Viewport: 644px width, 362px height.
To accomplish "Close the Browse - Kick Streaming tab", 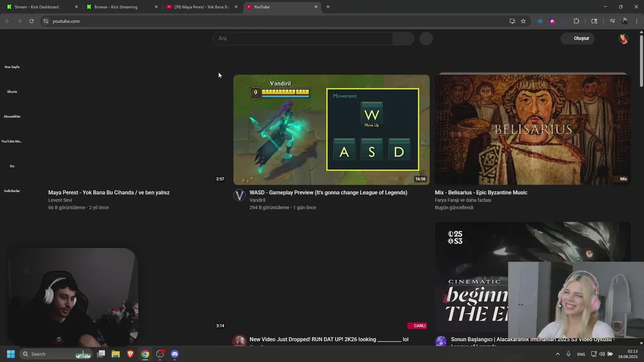I will click(156, 7).
